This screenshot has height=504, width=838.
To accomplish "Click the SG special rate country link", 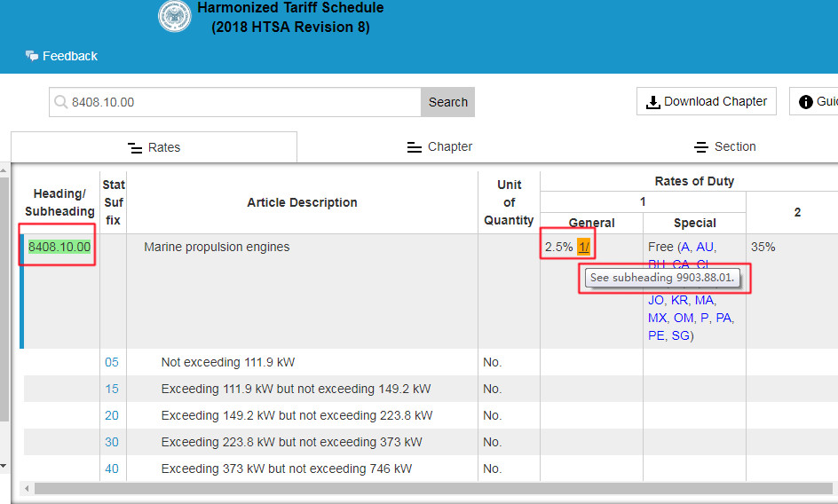I will click(x=680, y=335).
